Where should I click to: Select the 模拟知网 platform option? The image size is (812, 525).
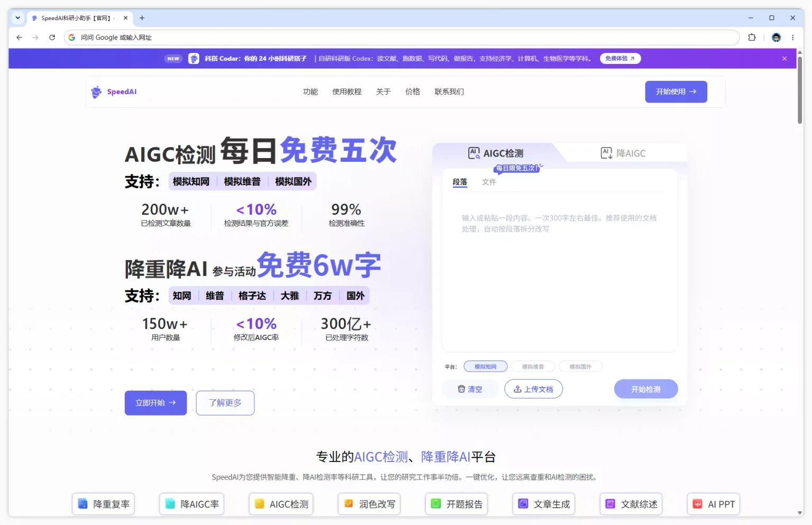click(485, 366)
